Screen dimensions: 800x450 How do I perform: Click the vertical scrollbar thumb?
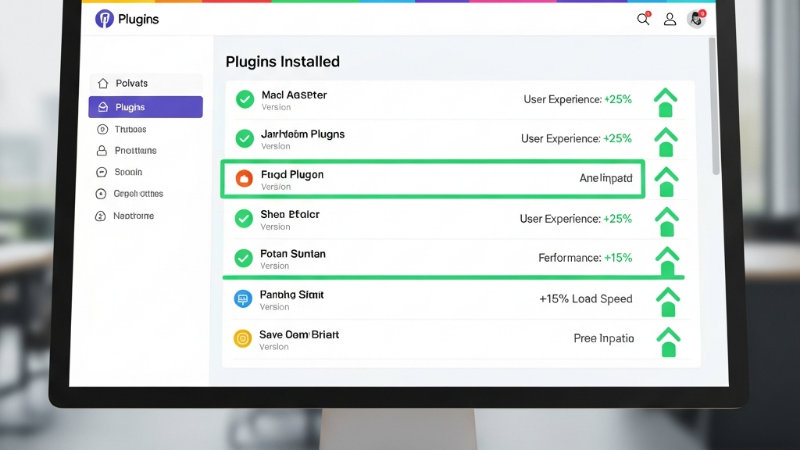tap(714, 106)
